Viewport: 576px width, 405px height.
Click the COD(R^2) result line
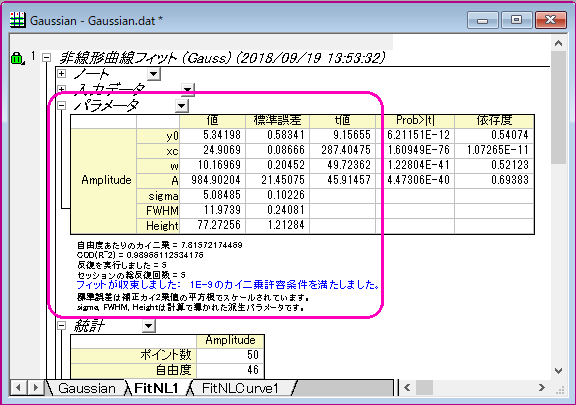point(140,255)
